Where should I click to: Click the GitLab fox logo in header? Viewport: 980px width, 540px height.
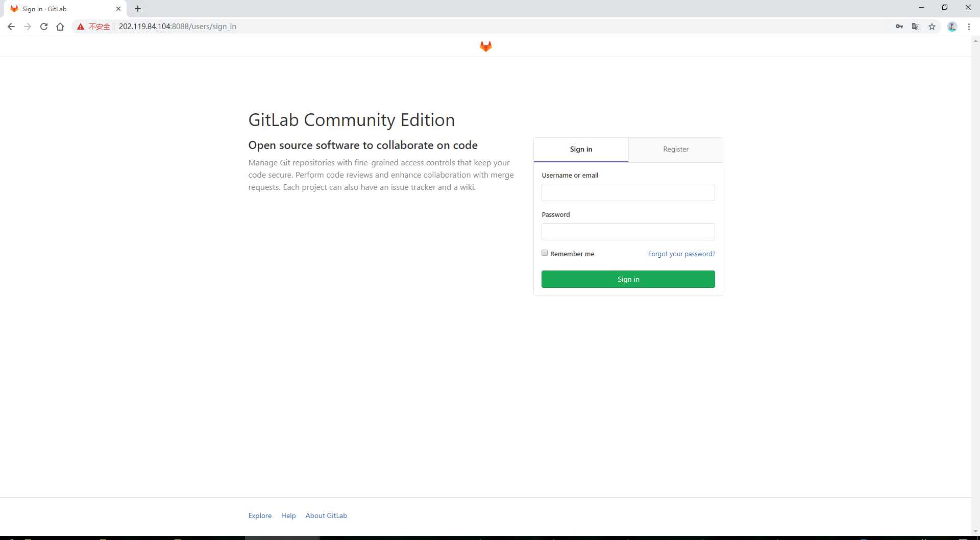[x=485, y=46]
